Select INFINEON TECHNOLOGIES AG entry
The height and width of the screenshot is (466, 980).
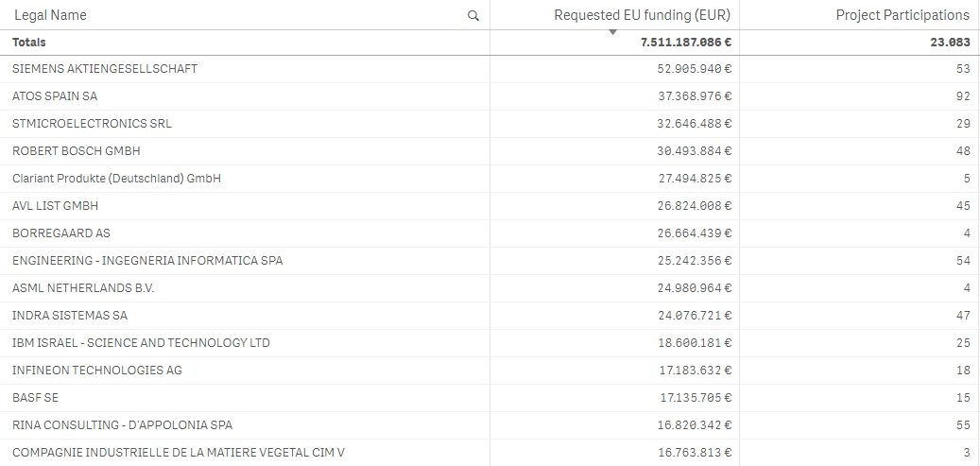pyautogui.click(x=97, y=371)
